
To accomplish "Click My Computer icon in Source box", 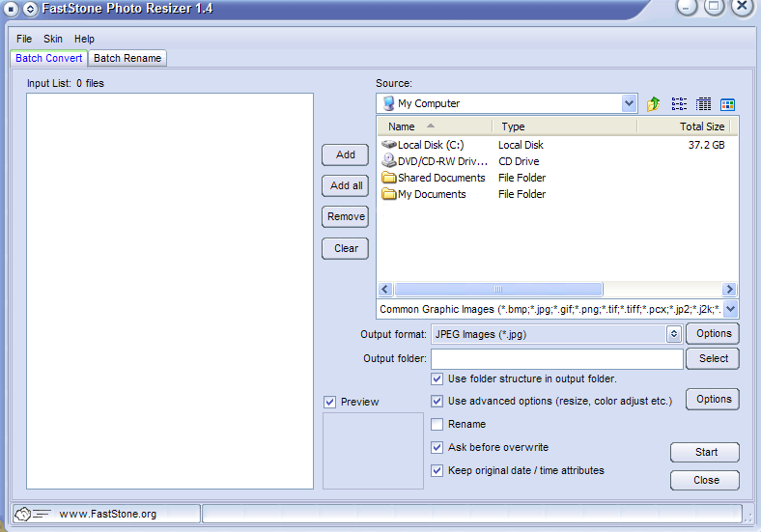I will [x=389, y=103].
